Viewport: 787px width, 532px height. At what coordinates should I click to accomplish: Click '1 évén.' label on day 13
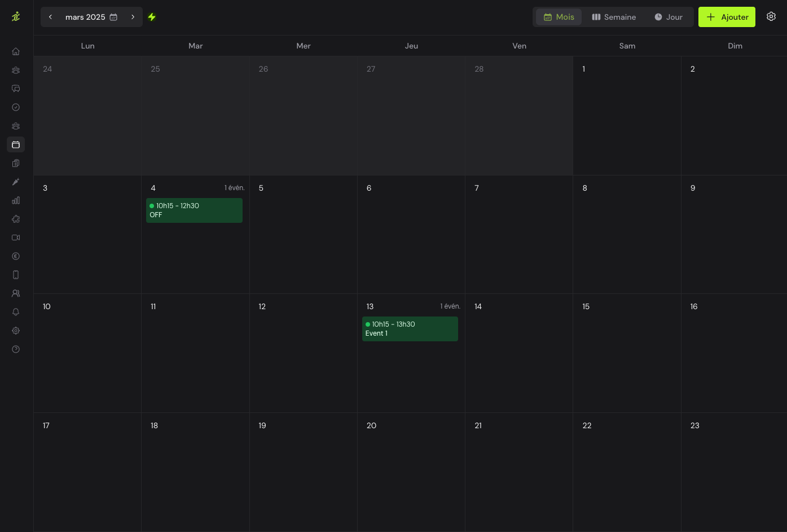(x=450, y=306)
